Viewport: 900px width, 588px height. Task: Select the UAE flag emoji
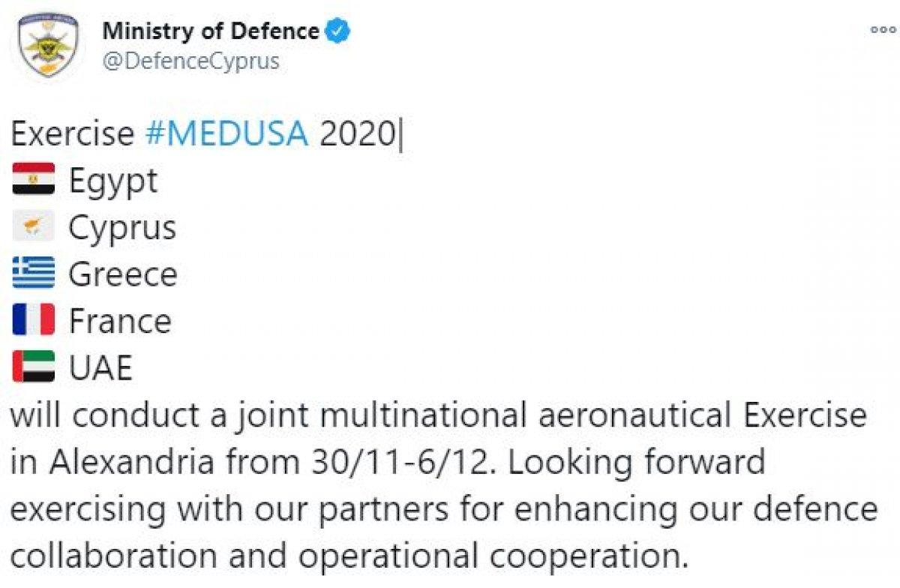[x=34, y=367]
